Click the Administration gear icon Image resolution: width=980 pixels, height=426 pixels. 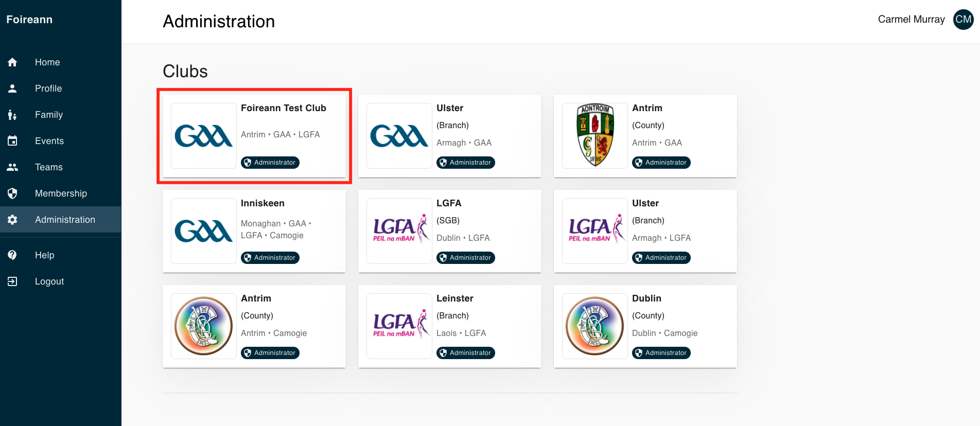[x=12, y=220]
